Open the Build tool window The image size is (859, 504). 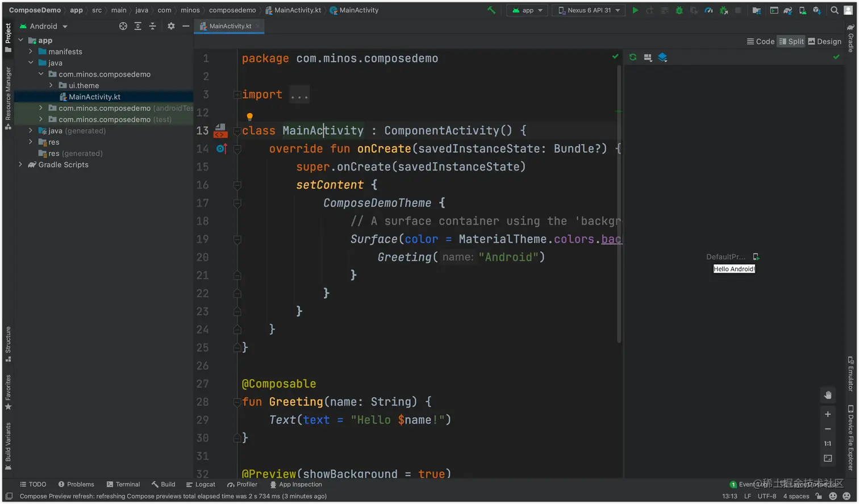[x=164, y=485]
